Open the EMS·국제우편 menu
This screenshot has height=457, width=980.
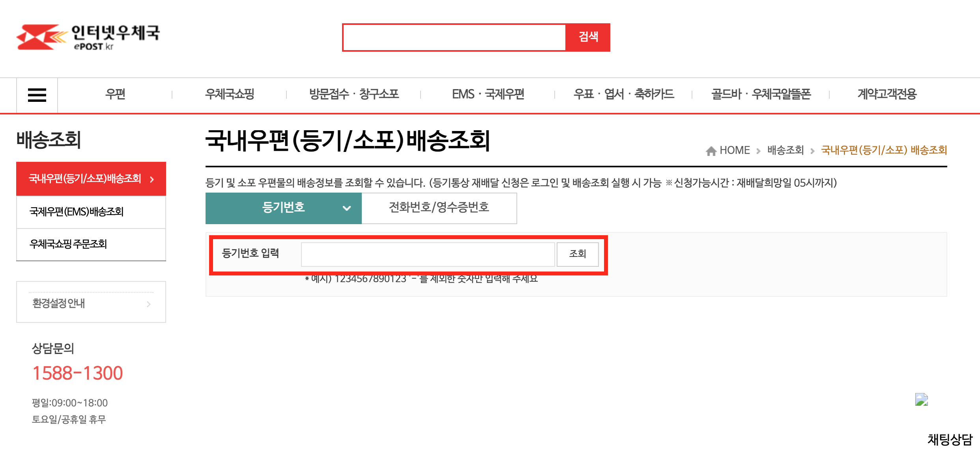(x=488, y=94)
